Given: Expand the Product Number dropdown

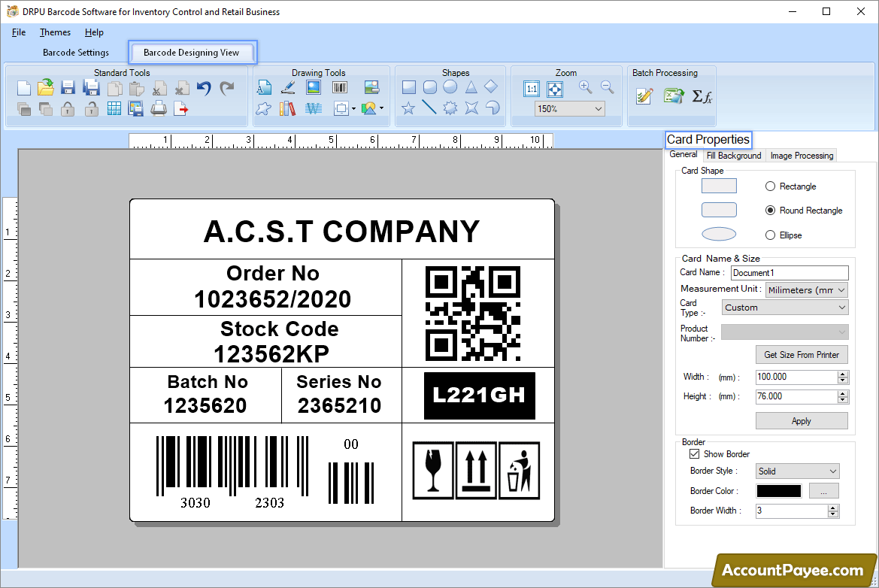Looking at the screenshot, I should 785,332.
